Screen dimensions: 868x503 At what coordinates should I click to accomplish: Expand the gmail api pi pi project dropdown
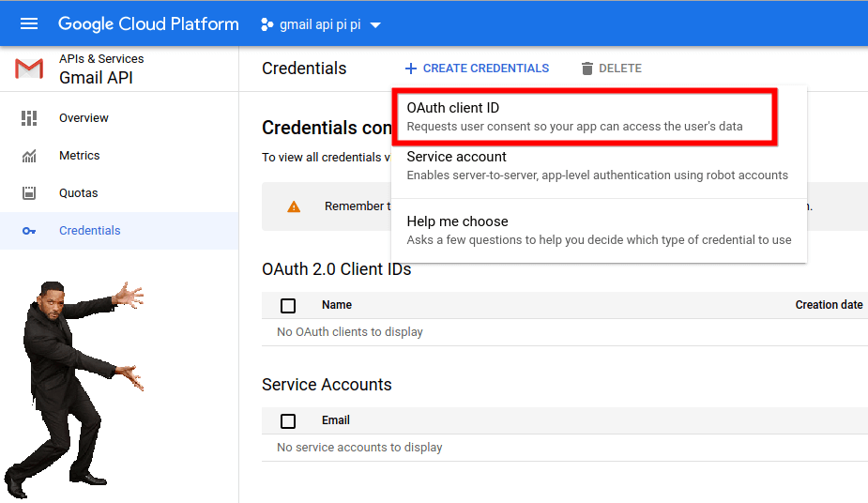(x=375, y=25)
